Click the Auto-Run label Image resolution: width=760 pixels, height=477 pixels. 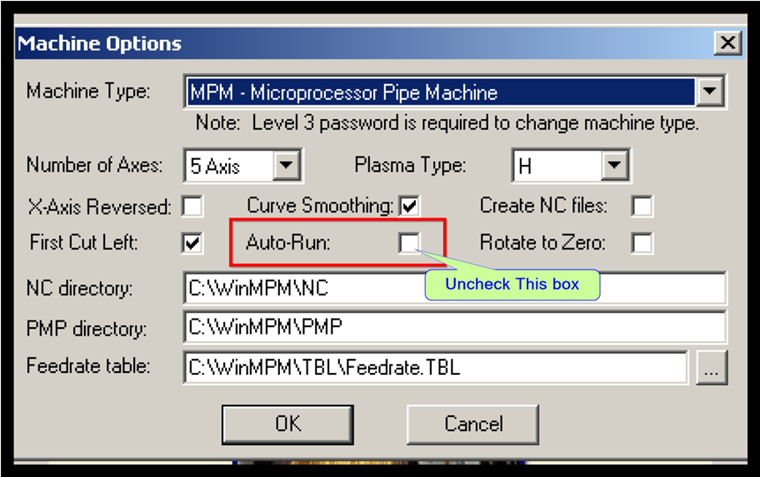288,242
